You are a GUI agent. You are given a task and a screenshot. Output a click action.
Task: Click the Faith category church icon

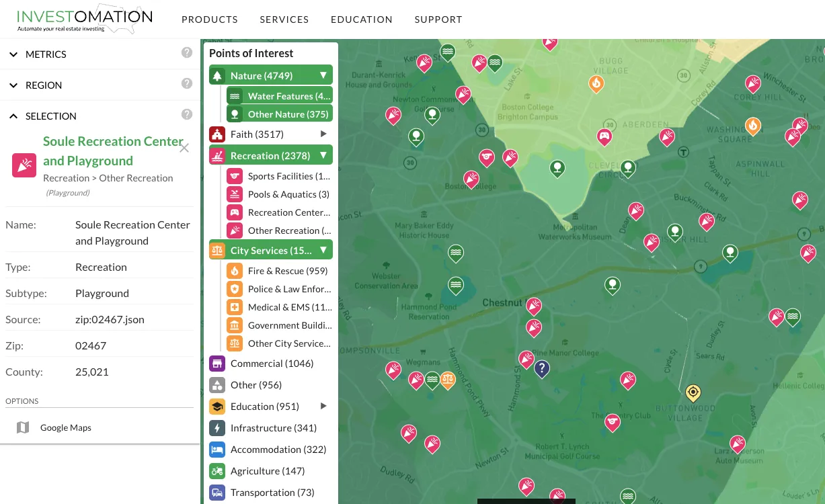[x=217, y=134]
